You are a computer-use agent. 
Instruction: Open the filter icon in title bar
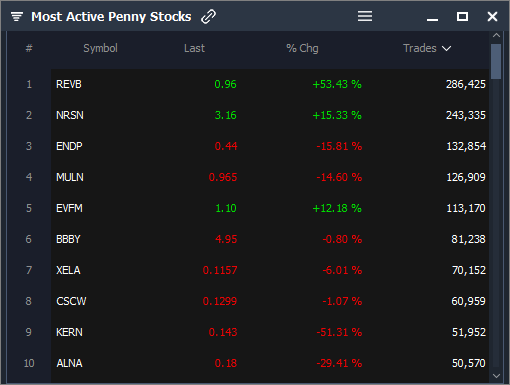click(x=17, y=16)
